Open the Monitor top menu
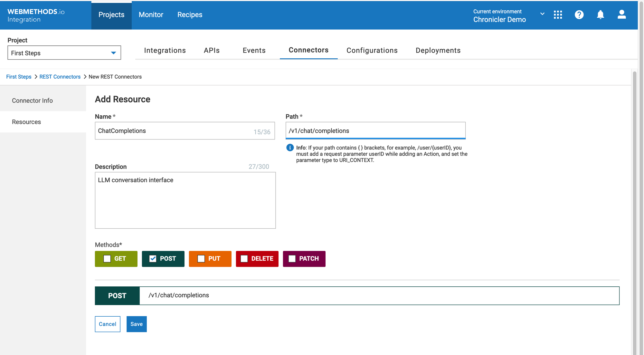 [x=151, y=15]
